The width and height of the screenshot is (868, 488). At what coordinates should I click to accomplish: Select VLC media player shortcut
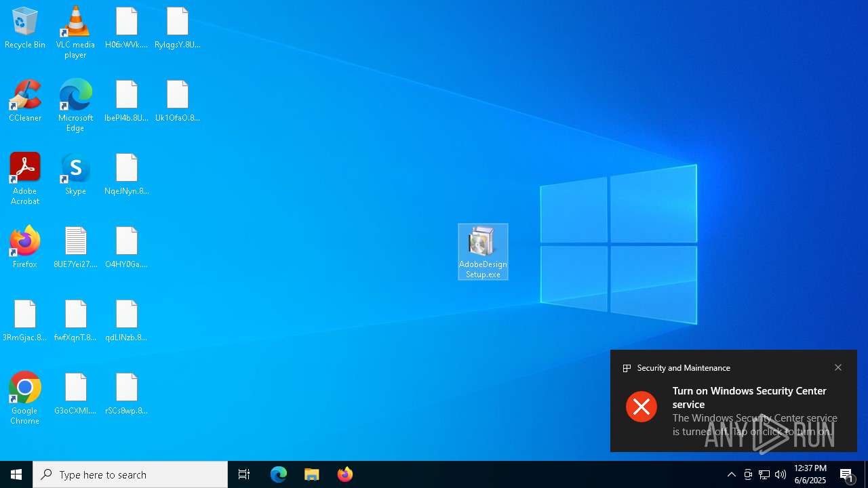pos(75,33)
